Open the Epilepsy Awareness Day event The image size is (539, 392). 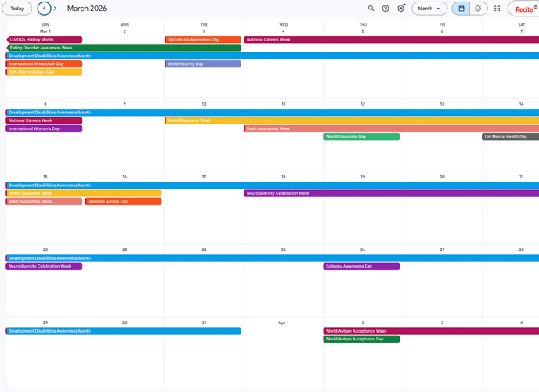(x=362, y=266)
